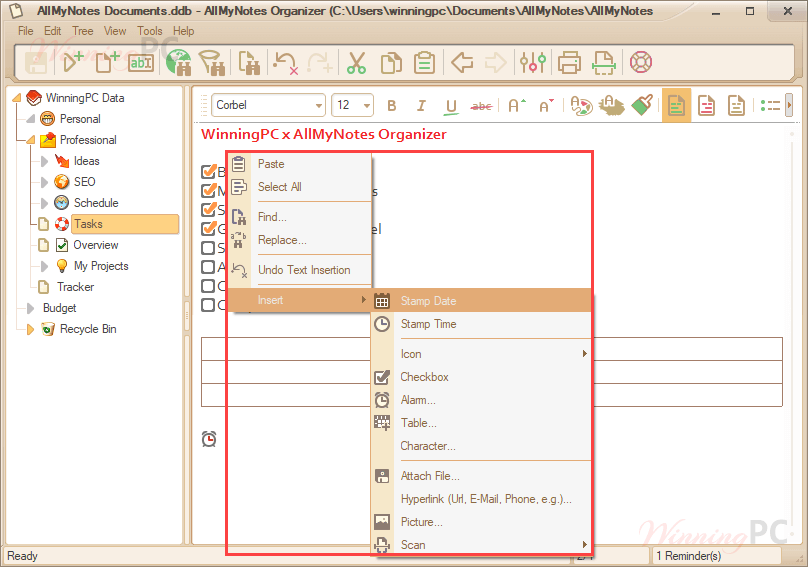Expand the formatting toolbar overflow arrow

coord(788,105)
